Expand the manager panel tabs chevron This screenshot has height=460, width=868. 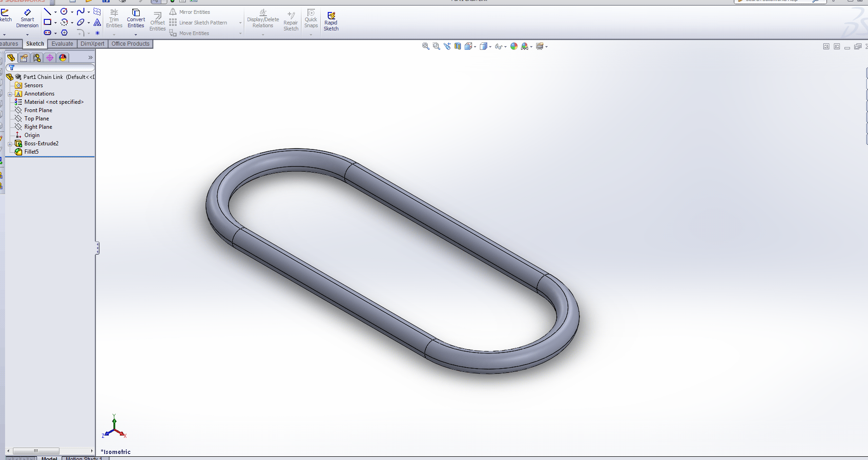point(90,58)
